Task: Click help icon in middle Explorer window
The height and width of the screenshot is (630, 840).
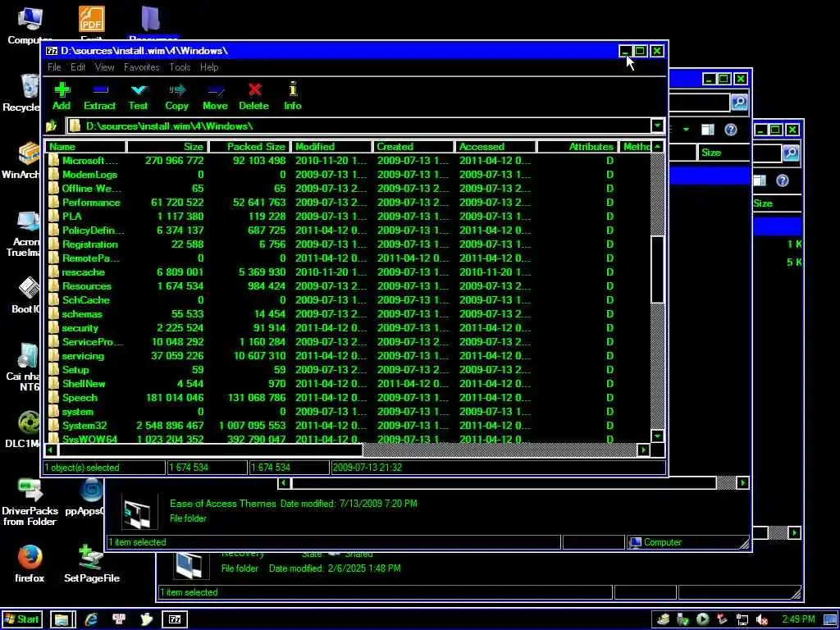Action: 730,130
